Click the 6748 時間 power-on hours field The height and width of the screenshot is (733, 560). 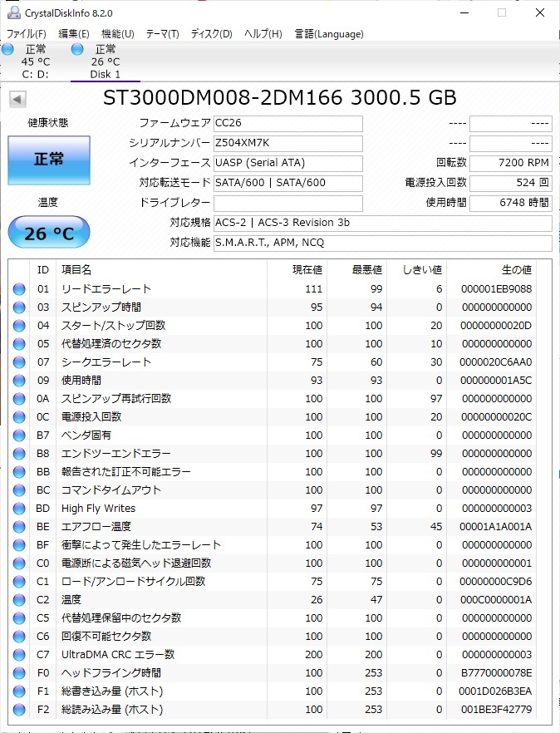click(x=510, y=203)
